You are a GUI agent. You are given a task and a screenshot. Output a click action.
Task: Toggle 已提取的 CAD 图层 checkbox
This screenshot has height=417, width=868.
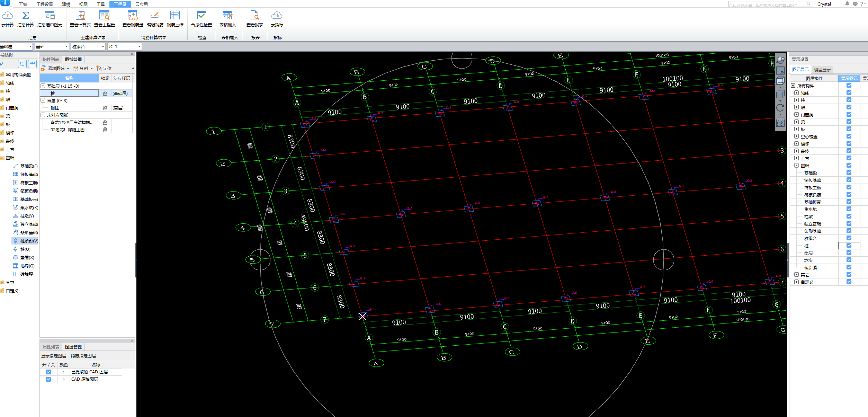click(48, 372)
